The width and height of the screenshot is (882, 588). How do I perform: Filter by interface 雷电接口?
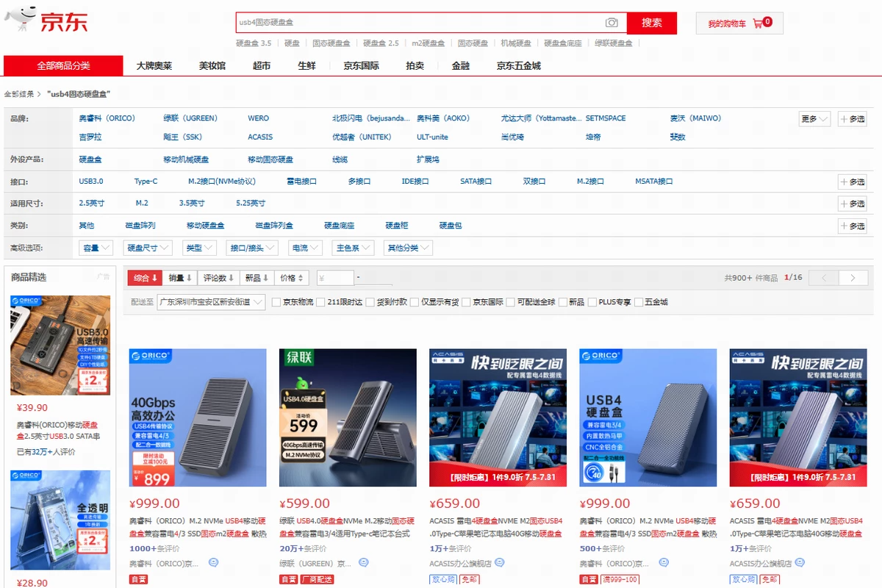301,182
